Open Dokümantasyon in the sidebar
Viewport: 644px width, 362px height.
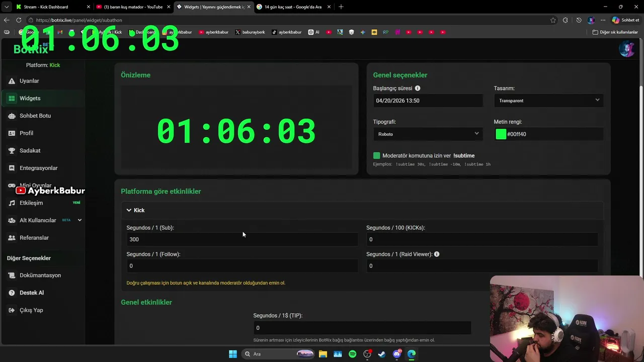point(42,276)
